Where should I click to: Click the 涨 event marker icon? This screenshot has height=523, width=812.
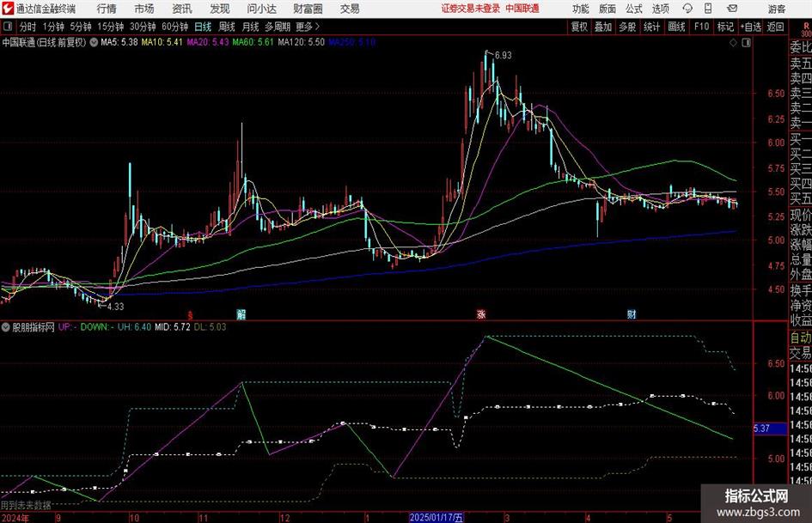tap(481, 314)
